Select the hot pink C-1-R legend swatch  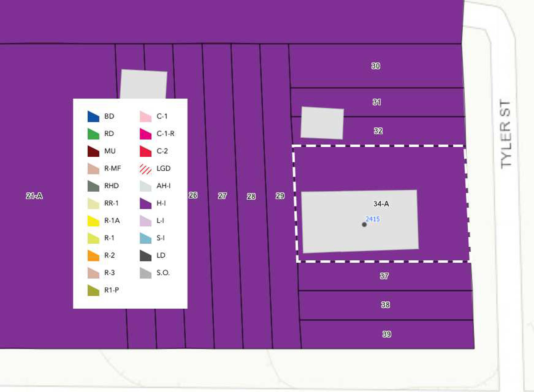[x=146, y=134]
